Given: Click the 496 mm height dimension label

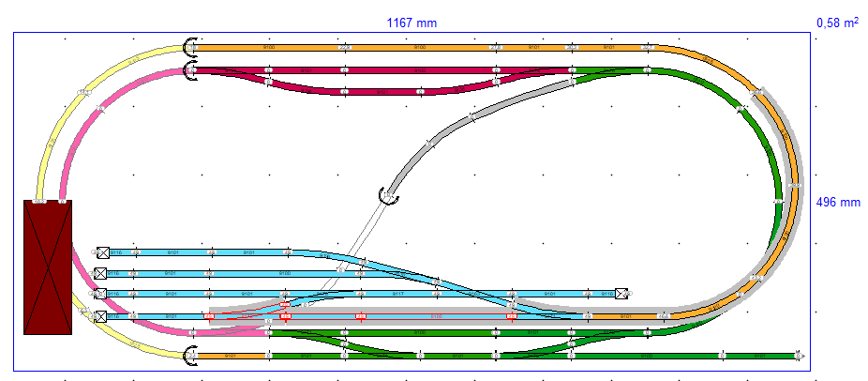Looking at the screenshot, I should coord(838,202).
